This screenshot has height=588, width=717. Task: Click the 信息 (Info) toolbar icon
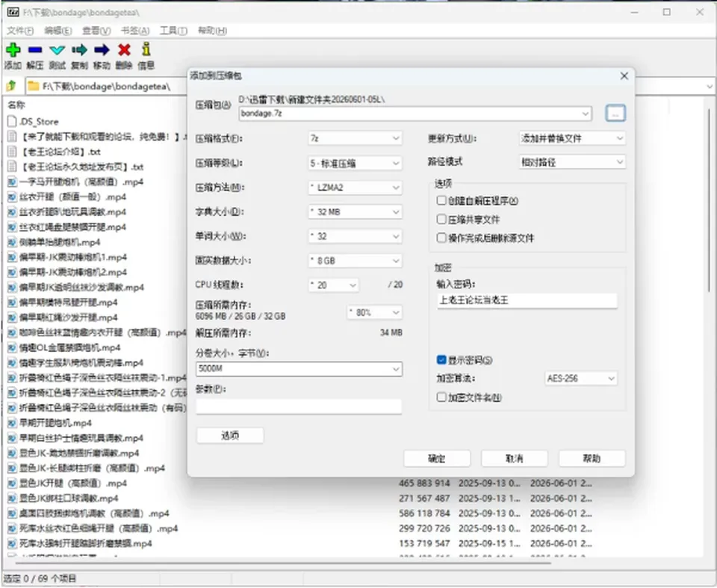[x=146, y=49]
